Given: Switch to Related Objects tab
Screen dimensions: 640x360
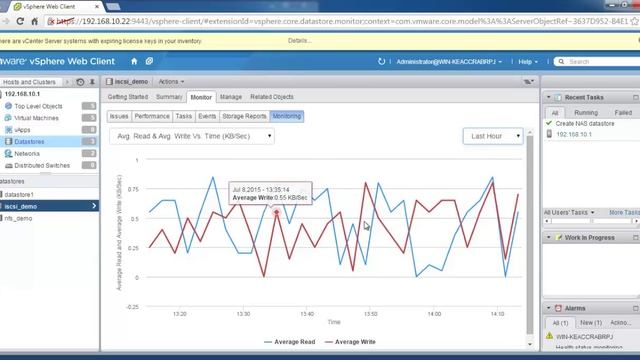Looking at the screenshot, I should (x=272, y=97).
